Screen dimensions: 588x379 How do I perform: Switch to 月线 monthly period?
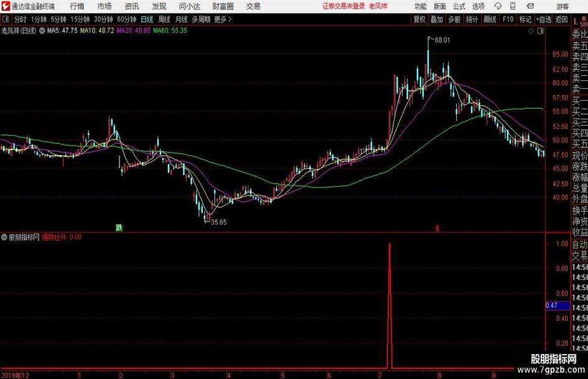pos(181,19)
